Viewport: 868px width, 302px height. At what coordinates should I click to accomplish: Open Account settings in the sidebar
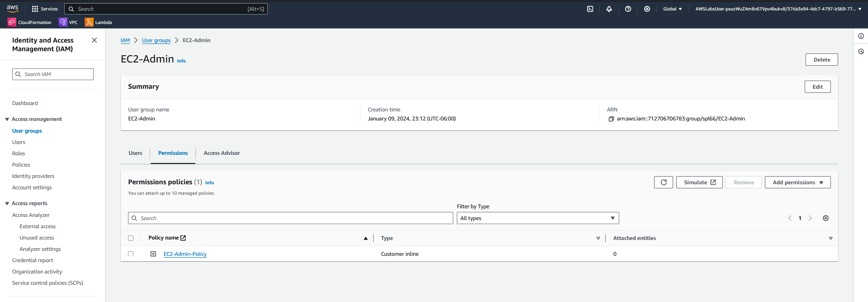click(x=32, y=187)
